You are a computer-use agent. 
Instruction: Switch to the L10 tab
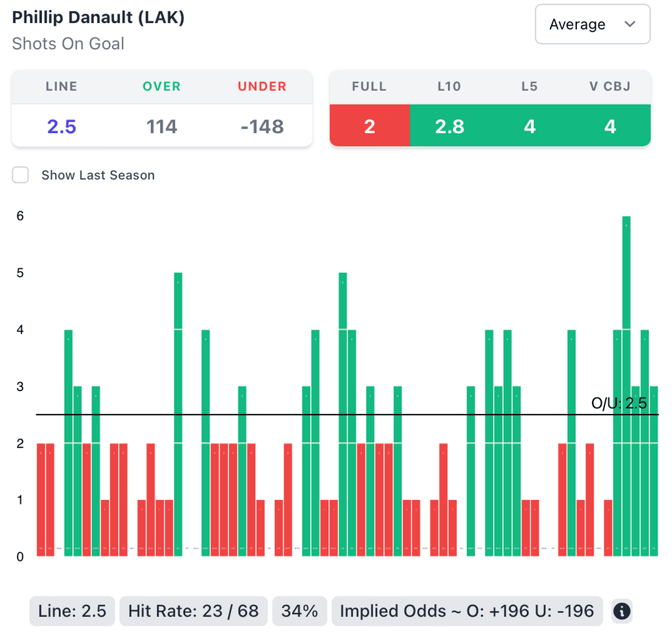(450, 87)
